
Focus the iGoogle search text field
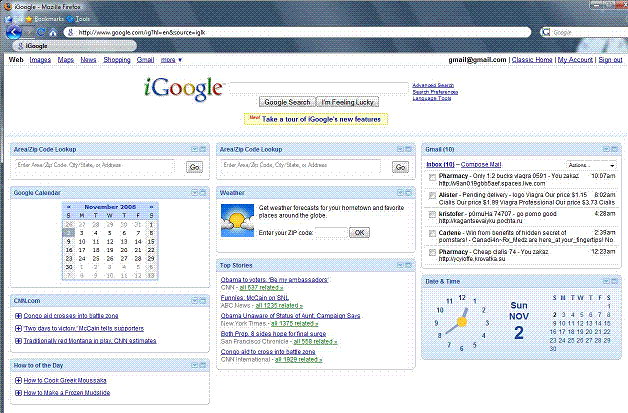319,88
